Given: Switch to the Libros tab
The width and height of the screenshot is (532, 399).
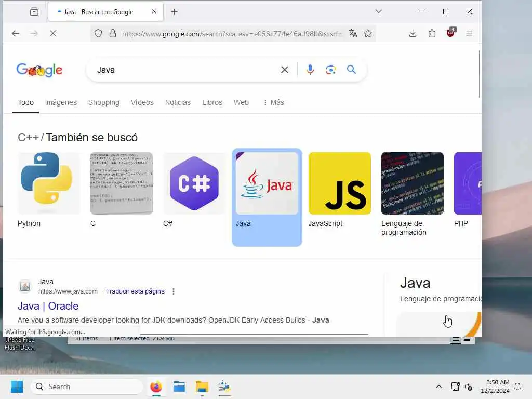Looking at the screenshot, I should click(x=212, y=102).
